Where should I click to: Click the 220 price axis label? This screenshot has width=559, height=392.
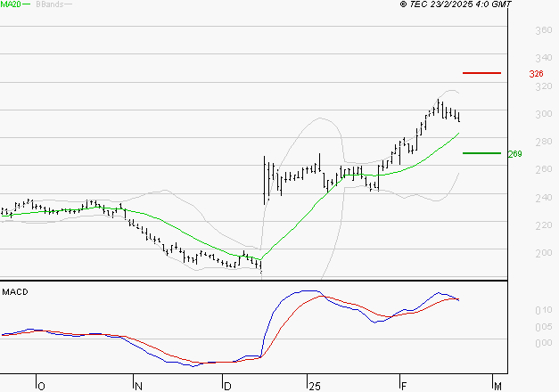pos(544,225)
